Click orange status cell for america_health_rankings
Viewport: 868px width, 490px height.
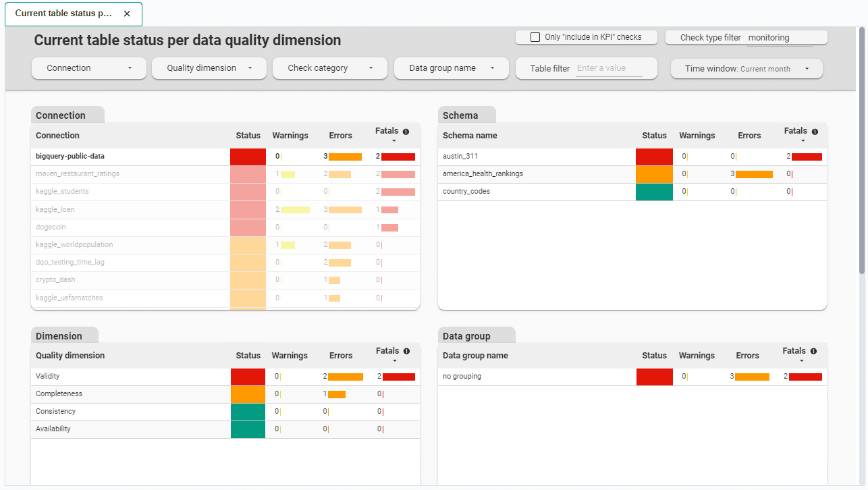[x=655, y=174]
